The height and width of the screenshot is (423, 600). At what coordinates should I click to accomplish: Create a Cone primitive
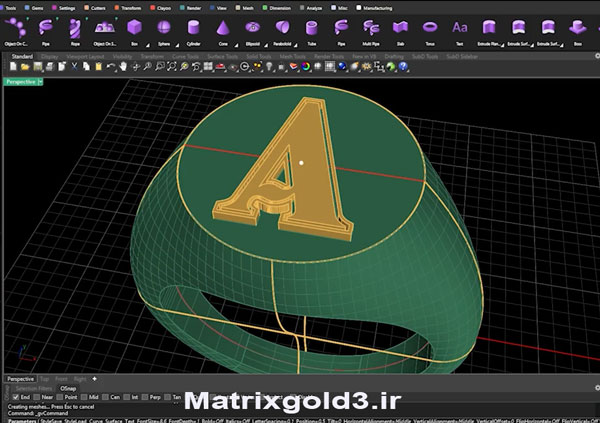tap(223, 31)
